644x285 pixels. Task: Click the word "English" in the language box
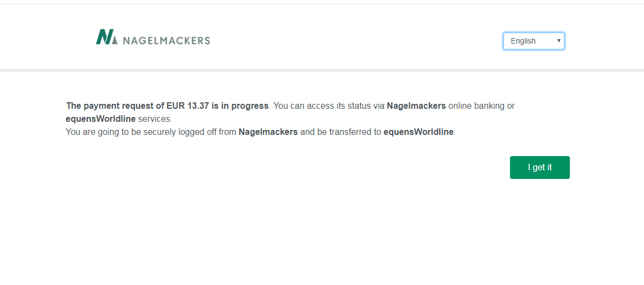point(523,41)
